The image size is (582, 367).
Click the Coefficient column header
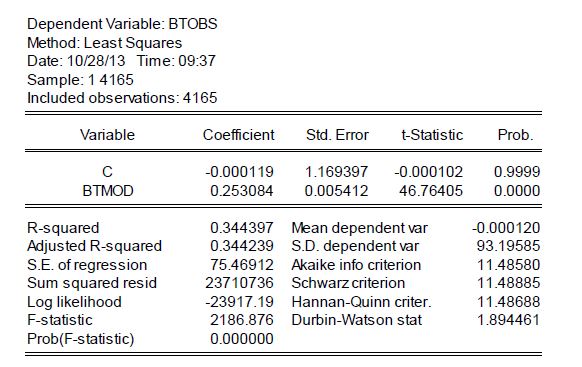[x=238, y=135]
